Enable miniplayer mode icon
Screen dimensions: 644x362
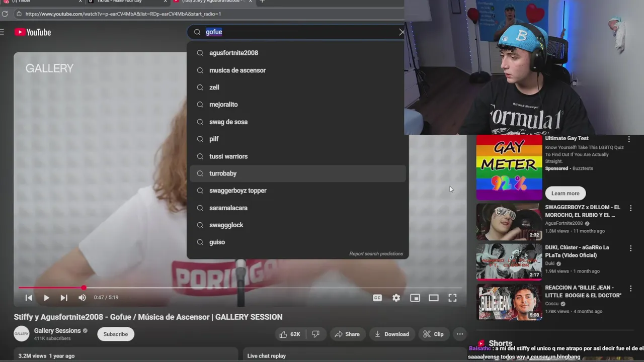[415, 298]
